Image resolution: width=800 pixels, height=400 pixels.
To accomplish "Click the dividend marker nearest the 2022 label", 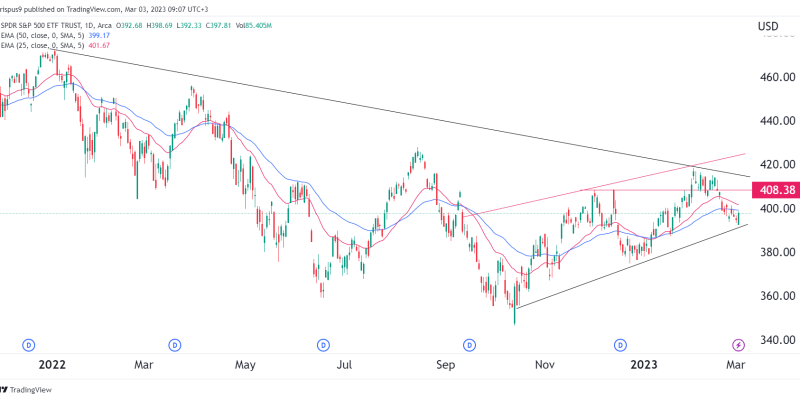I will [x=26, y=345].
